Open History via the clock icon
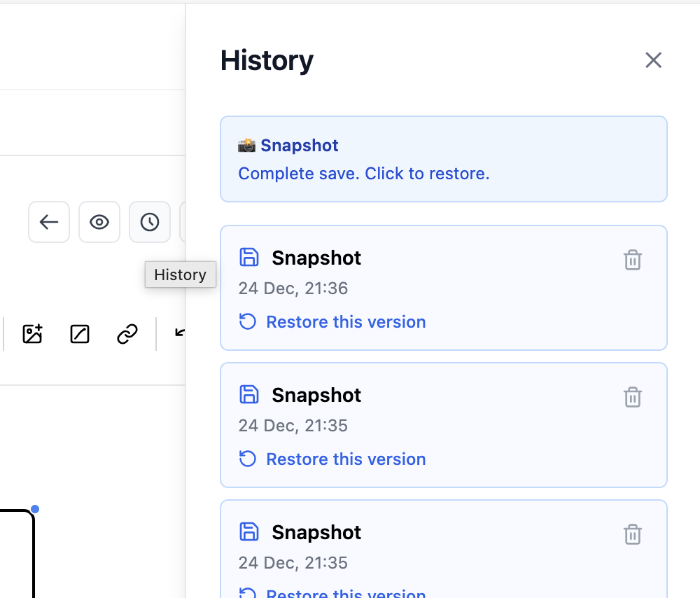Screen dimensions: 700x598 (149, 222)
